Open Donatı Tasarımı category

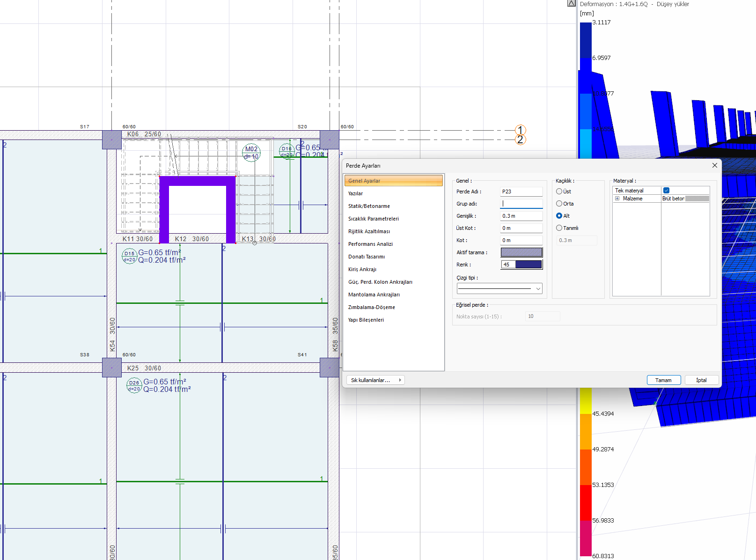pyautogui.click(x=367, y=257)
